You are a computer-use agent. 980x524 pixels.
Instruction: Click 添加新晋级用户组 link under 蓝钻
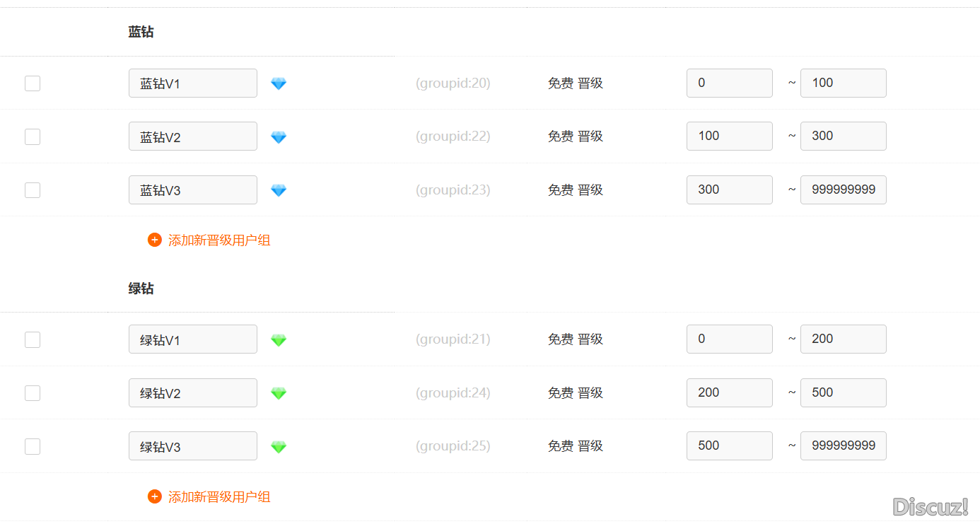pyautogui.click(x=219, y=240)
